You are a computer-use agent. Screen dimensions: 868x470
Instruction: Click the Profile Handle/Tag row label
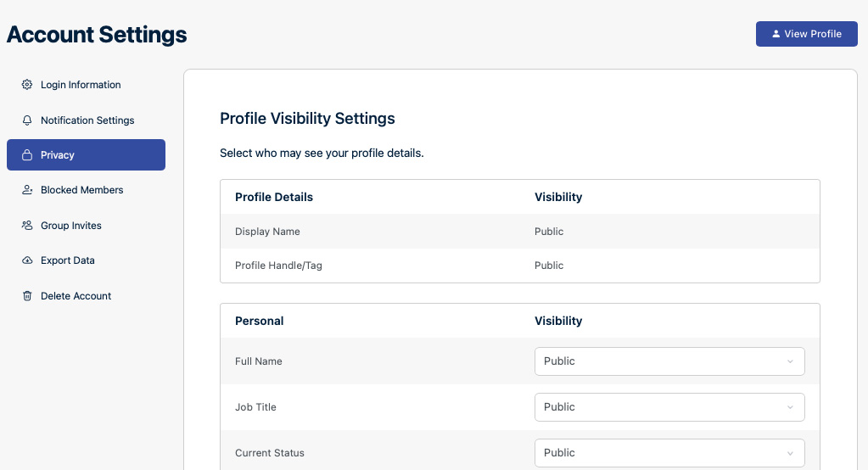(278, 266)
